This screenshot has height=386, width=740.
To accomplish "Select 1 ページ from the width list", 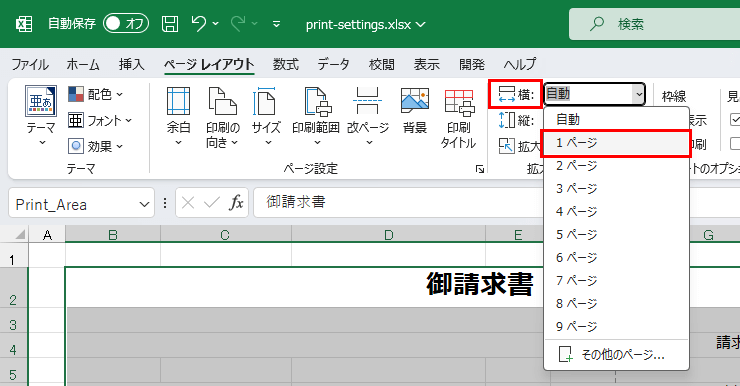I will click(616, 143).
